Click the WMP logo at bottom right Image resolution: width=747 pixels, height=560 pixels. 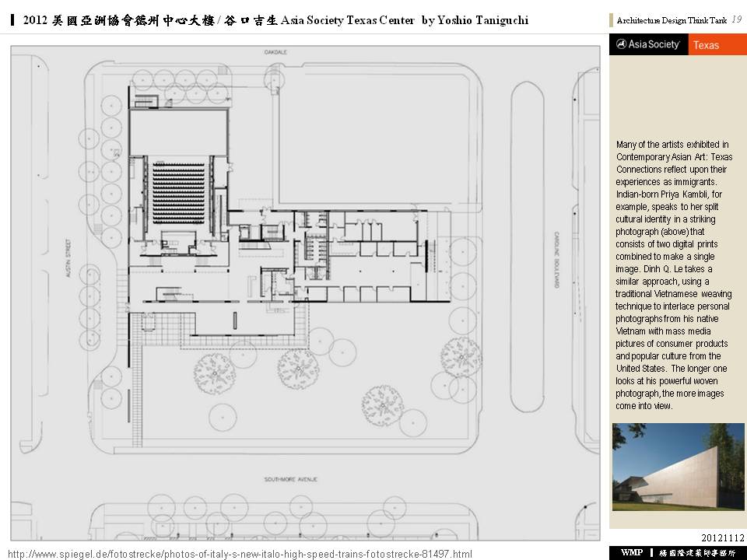pos(631,552)
